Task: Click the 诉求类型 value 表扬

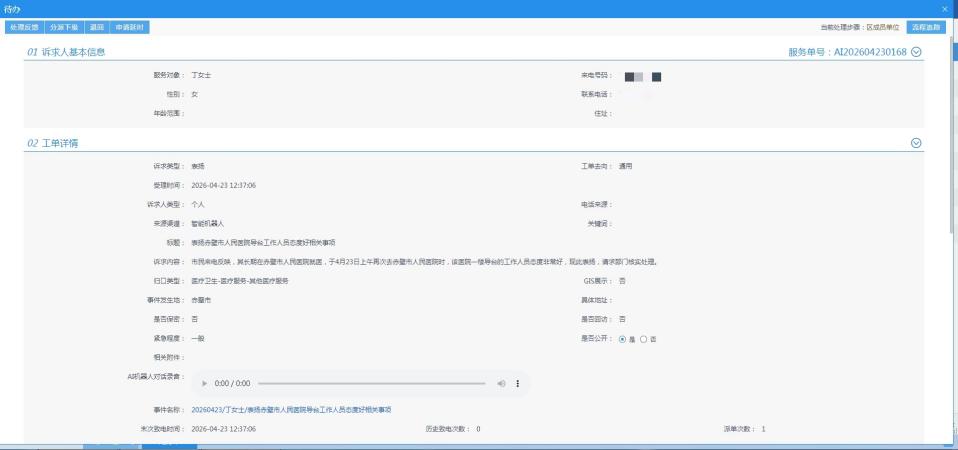Action: point(197,166)
